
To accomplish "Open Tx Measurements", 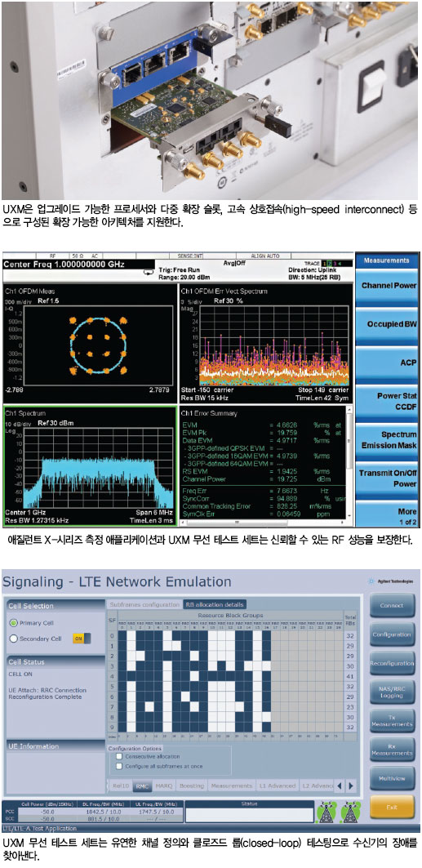I will pos(392,721).
